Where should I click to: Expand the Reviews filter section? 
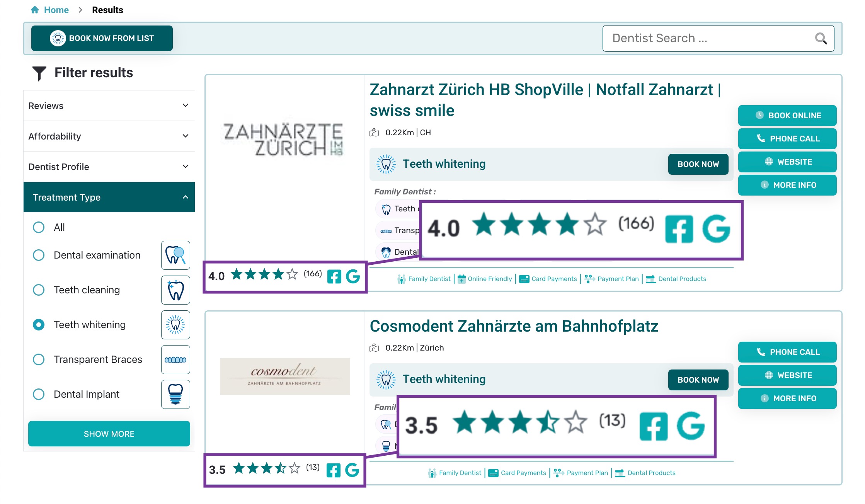(109, 106)
